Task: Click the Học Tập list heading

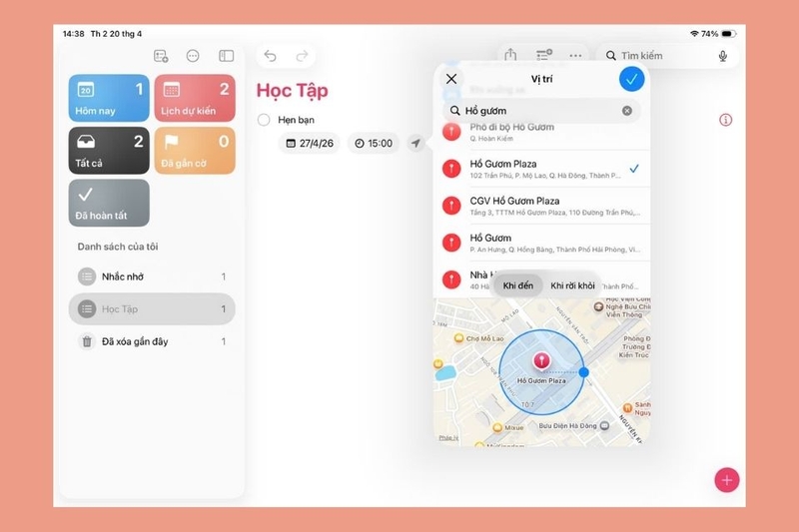Action: 293,91
